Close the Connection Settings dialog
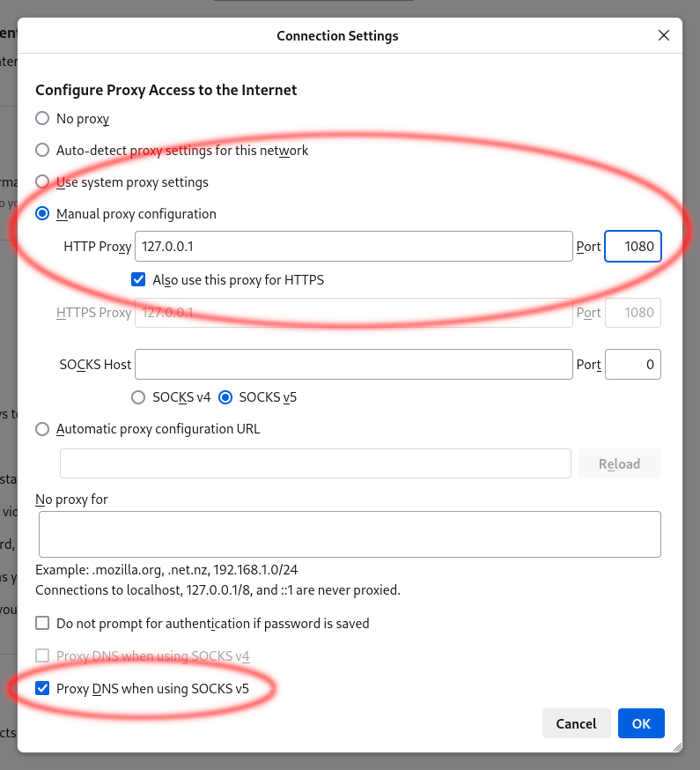The width and height of the screenshot is (700, 770). pyautogui.click(x=664, y=35)
